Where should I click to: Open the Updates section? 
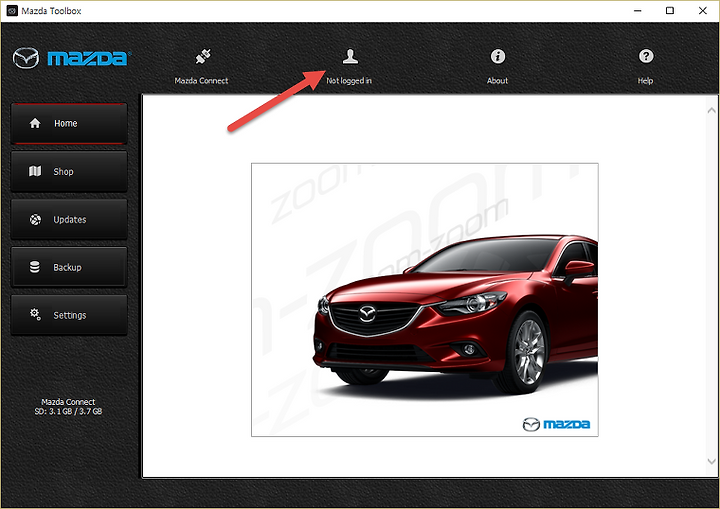(69, 220)
